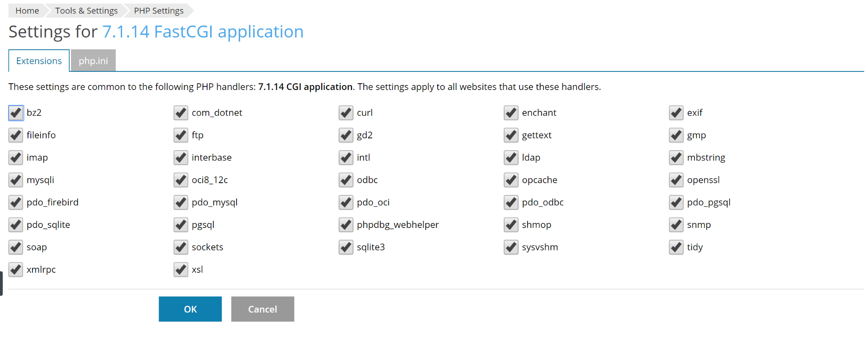Uncheck the enchant extension
The width and height of the screenshot is (868, 346).
511,113
